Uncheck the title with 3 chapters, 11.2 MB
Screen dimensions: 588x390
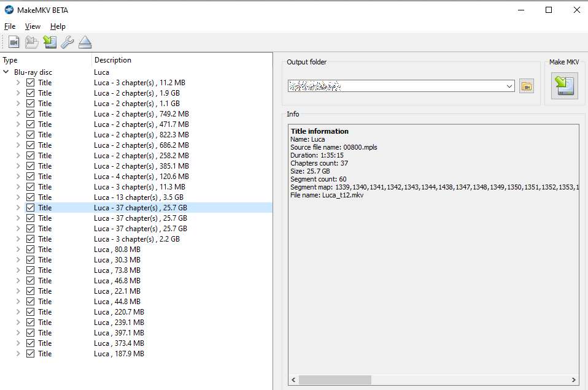pos(30,82)
